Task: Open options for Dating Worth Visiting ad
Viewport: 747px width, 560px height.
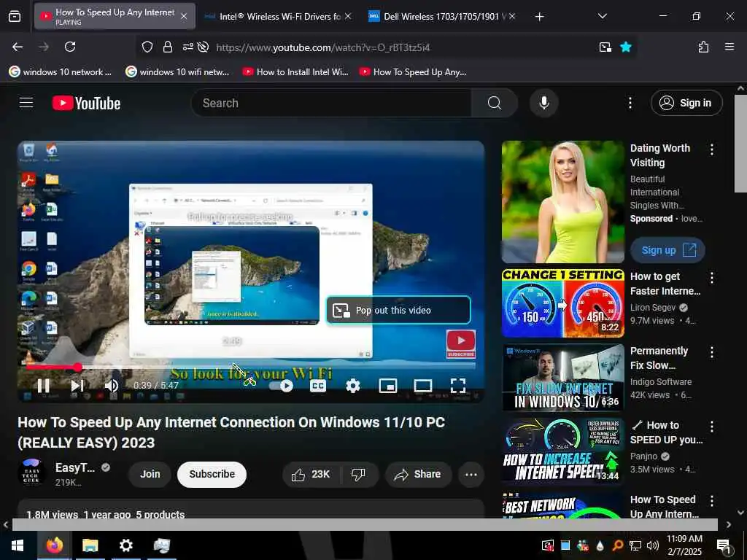Action: [x=712, y=149]
